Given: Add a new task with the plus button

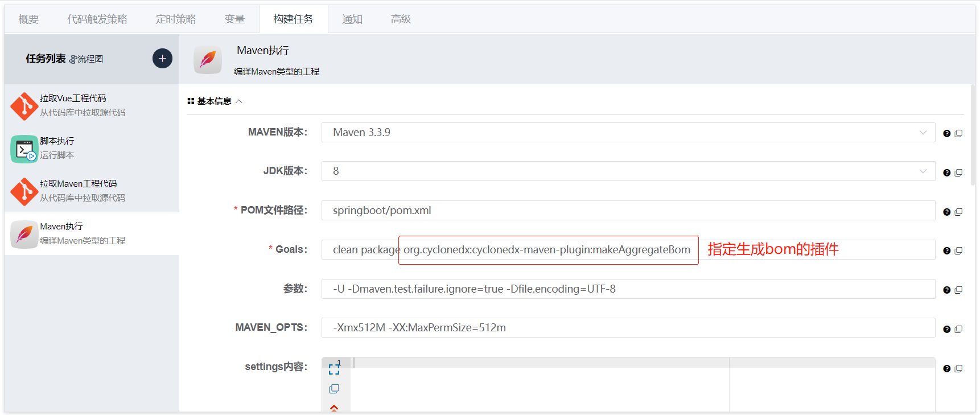Looking at the screenshot, I should tap(162, 59).
